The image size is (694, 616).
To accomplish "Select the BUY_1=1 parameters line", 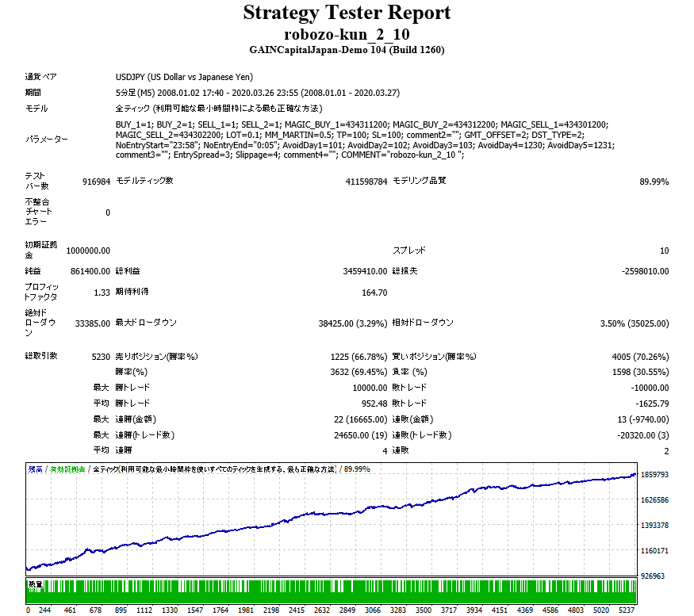I will 362,124.
